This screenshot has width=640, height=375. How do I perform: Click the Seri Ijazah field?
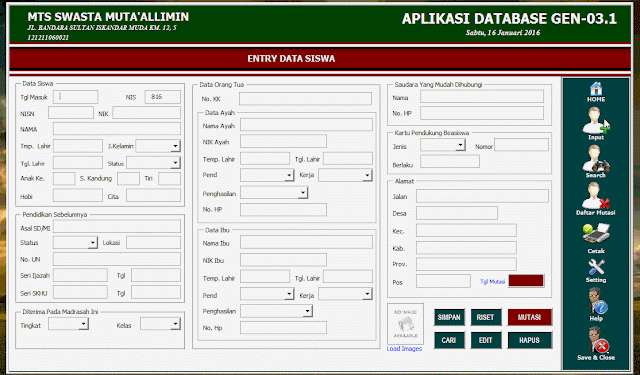tap(80, 275)
